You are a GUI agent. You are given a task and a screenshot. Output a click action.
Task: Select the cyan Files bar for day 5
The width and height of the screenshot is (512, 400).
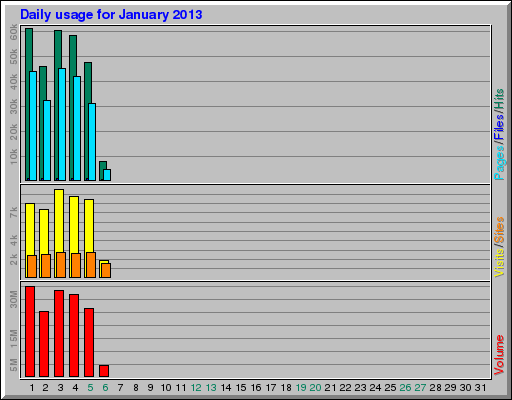[x=92, y=142]
